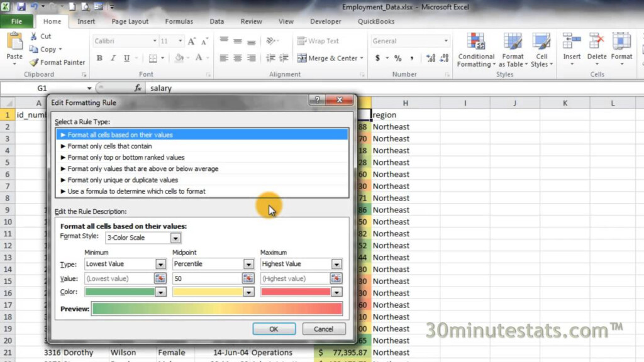Click the Delete cells icon
This screenshot has width=644, height=362.
click(x=596, y=42)
